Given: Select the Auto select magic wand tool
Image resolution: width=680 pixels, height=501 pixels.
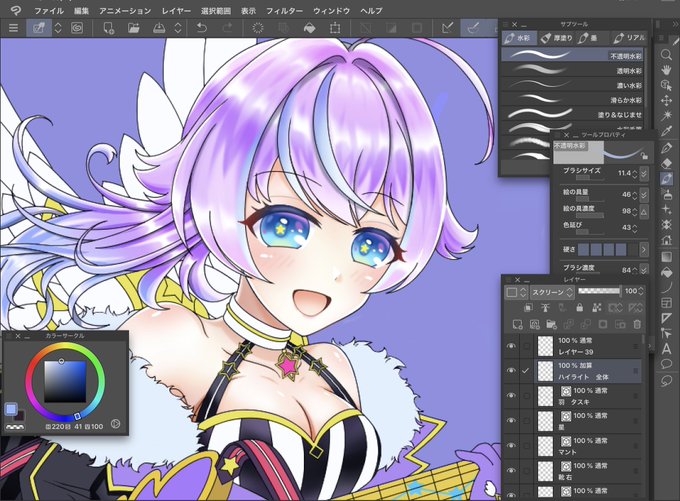Looking at the screenshot, I should coord(667,116).
